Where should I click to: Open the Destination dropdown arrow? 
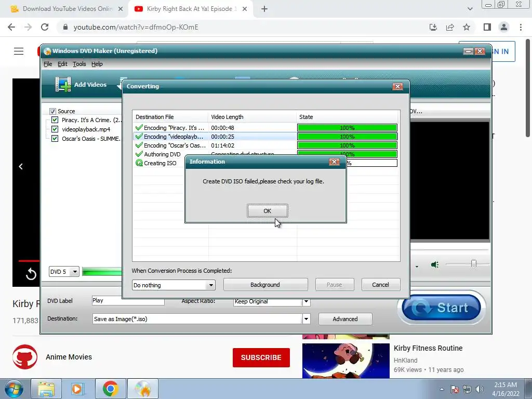[306, 319]
